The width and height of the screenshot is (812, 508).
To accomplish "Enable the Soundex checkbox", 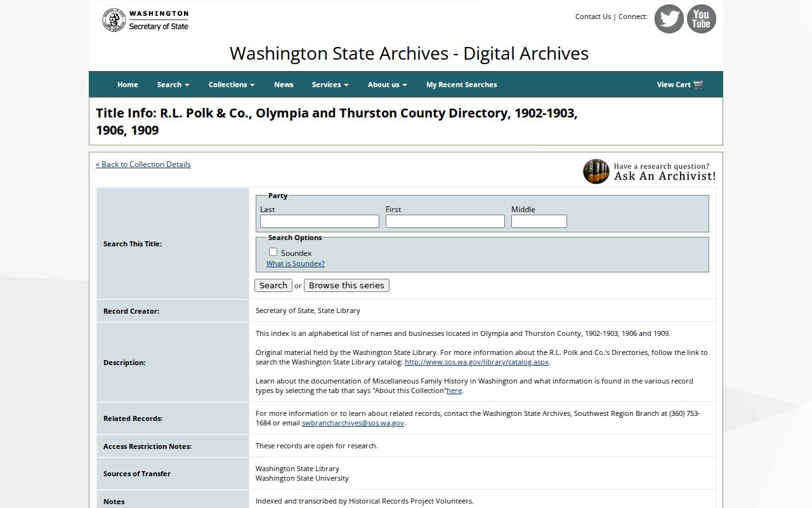I will coord(273,252).
